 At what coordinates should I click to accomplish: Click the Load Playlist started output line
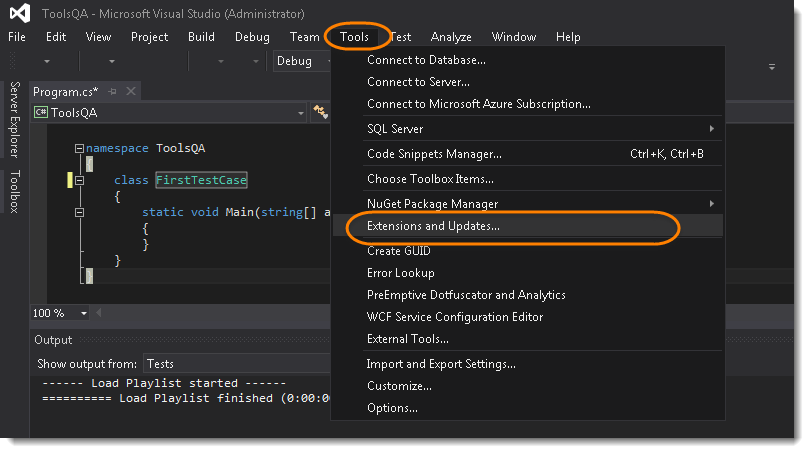(164, 383)
